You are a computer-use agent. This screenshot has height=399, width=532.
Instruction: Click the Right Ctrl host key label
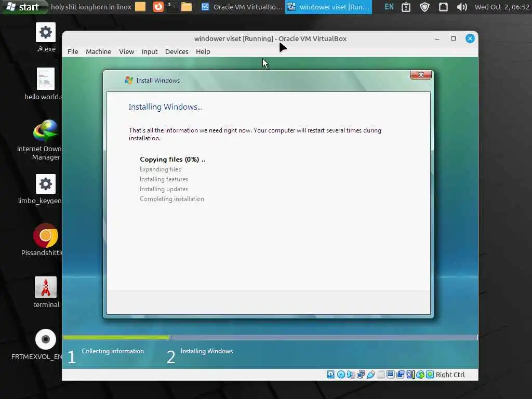450,375
